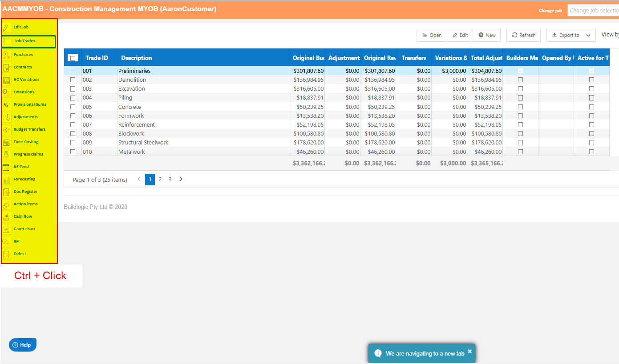Open the Help button

[23, 345]
